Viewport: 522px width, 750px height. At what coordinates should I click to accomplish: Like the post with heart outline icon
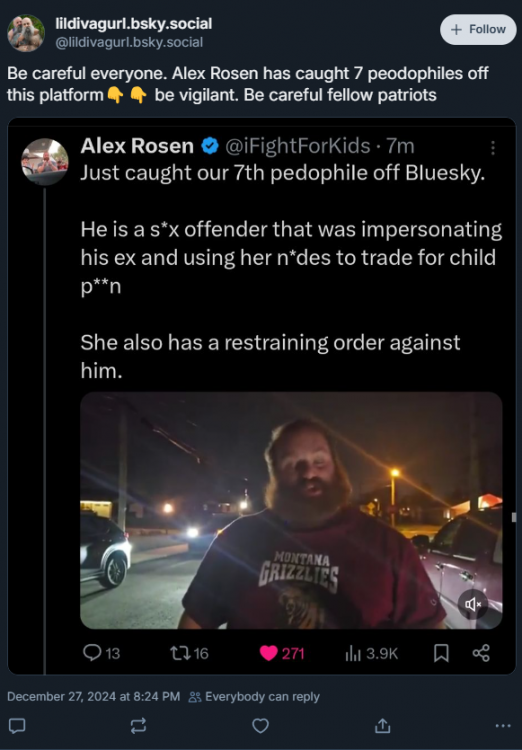pyautogui.click(x=260, y=726)
